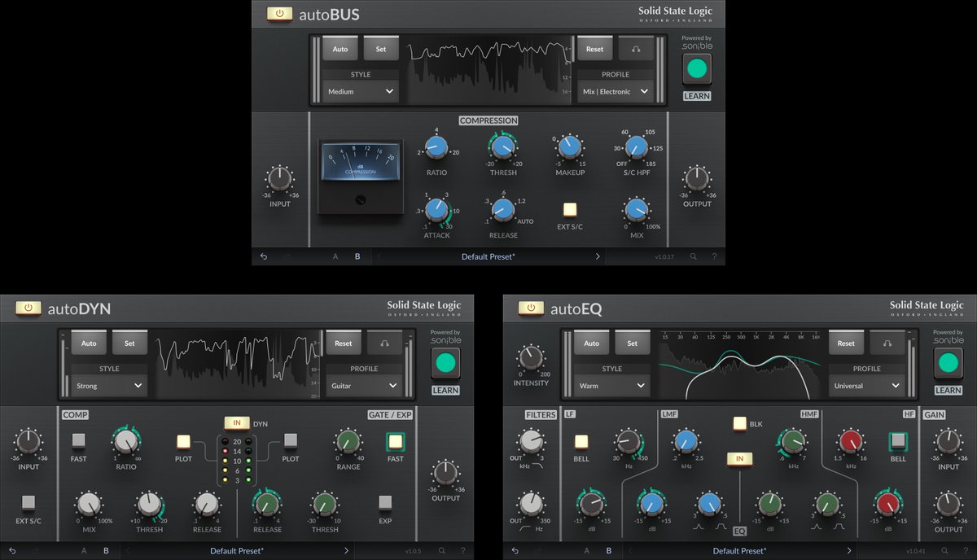Image resolution: width=977 pixels, height=560 pixels.
Task: Open help question mark in autoEQ
Action: (x=966, y=550)
